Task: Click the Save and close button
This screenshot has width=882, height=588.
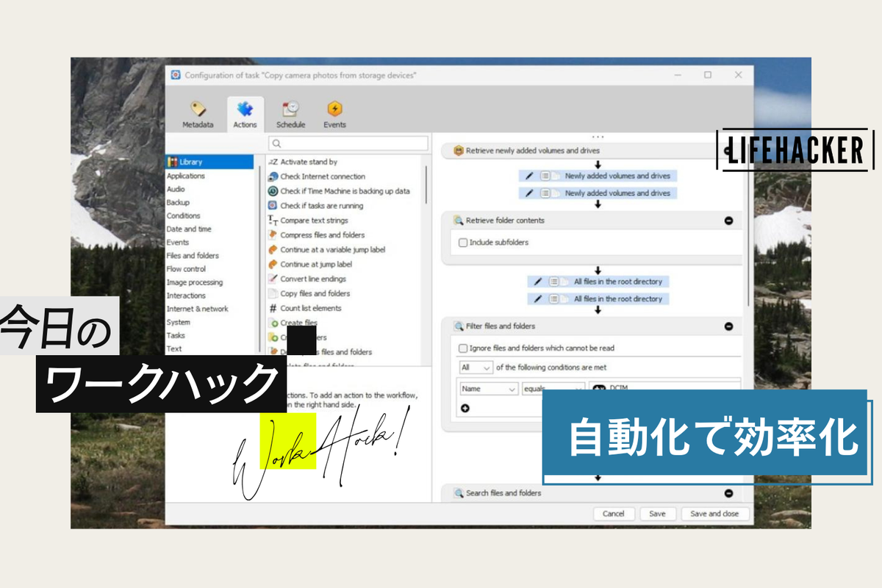Action: [x=714, y=514]
